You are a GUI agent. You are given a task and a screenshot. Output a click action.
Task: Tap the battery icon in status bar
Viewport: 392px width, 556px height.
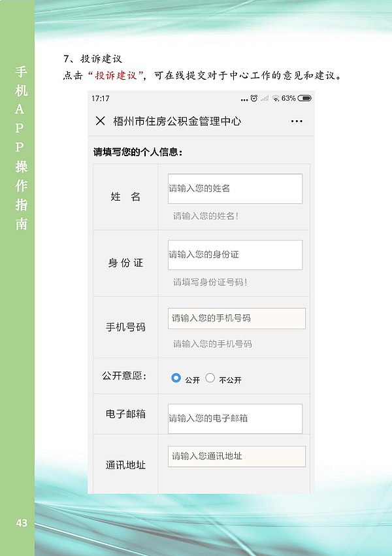click(x=304, y=99)
